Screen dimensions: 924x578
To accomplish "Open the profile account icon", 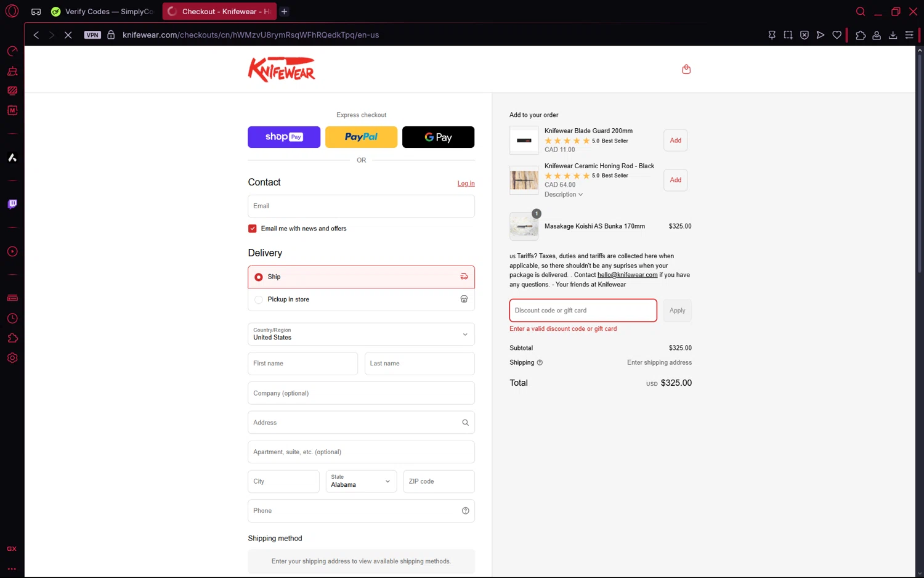I will pos(877,35).
